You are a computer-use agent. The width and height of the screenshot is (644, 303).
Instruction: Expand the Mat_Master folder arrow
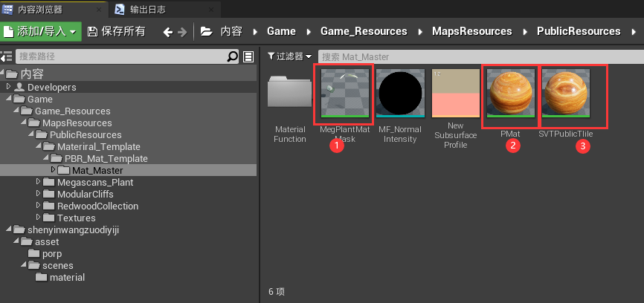(x=53, y=169)
